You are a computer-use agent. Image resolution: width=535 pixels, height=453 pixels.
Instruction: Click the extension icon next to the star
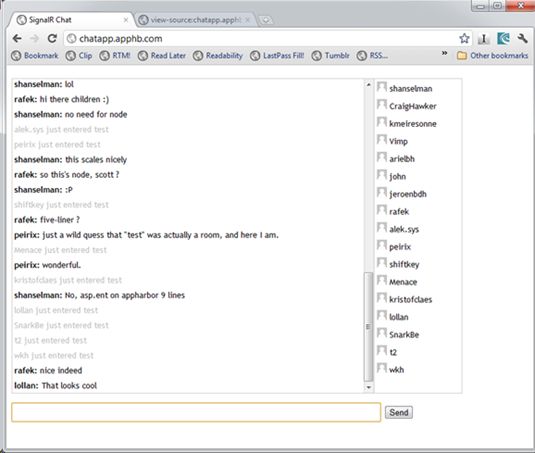point(483,39)
